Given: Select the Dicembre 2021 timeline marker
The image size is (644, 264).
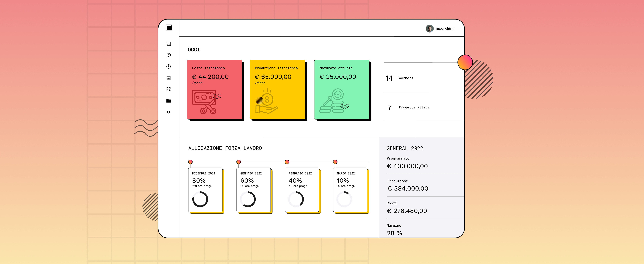Looking at the screenshot, I should pos(190,162).
